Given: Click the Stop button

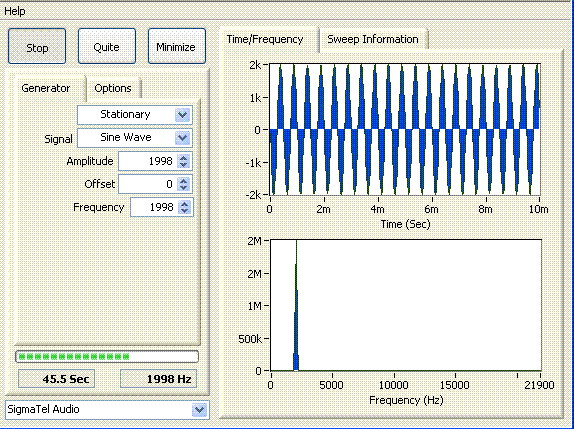Looking at the screenshot, I should 37,46.
